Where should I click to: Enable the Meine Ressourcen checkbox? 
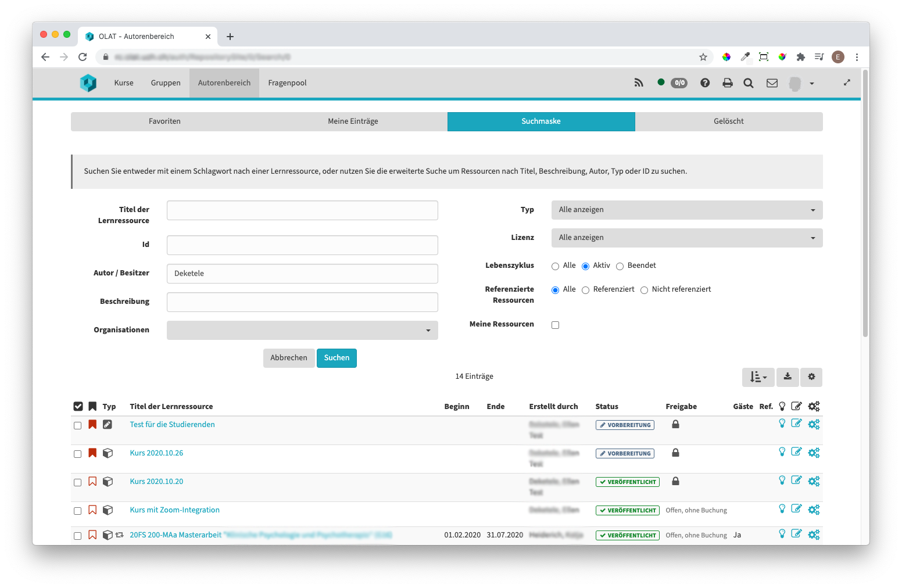coord(555,325)
